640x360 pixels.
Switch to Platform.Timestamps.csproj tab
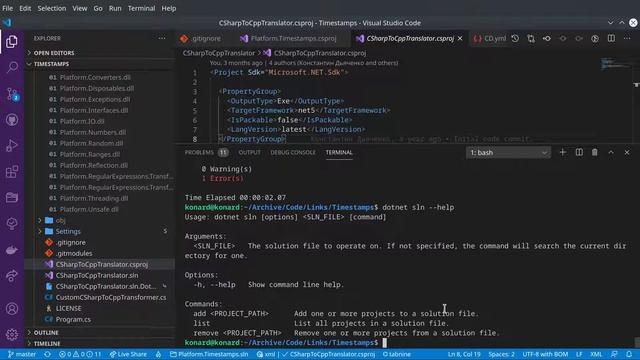click(293, 38)
